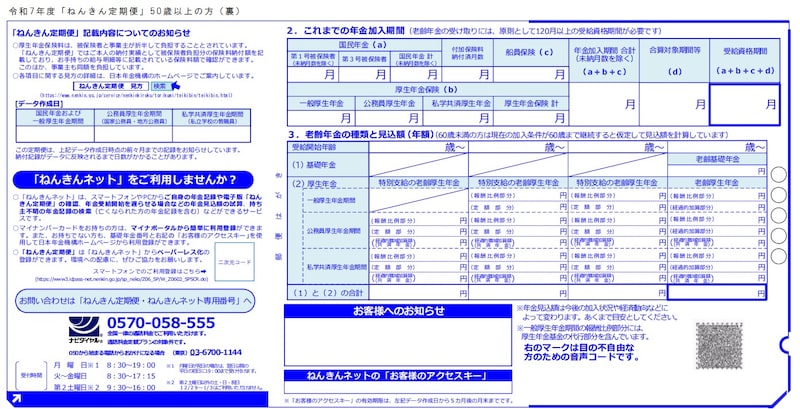800x409 pixels.
Task: Click the （1）基礎年金 row label
Action: tap(328, 165)
